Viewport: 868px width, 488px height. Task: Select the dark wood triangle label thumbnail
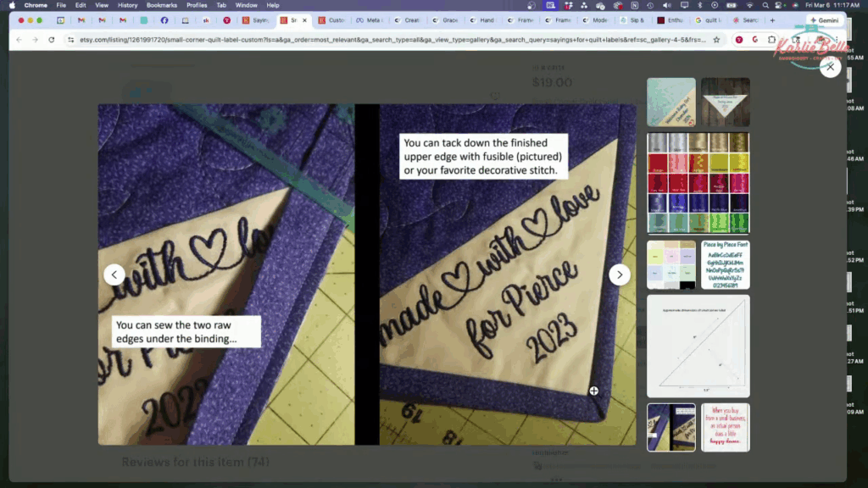coord(726,103)
